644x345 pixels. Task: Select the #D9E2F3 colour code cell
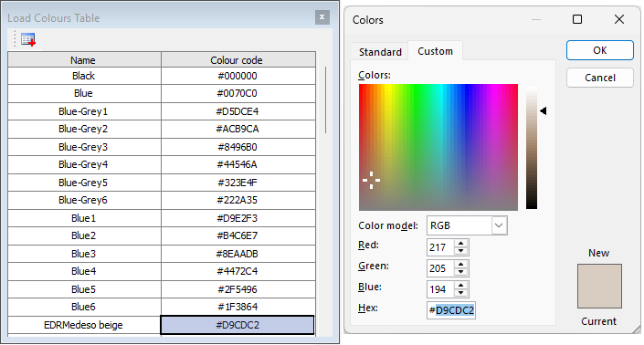238,218
